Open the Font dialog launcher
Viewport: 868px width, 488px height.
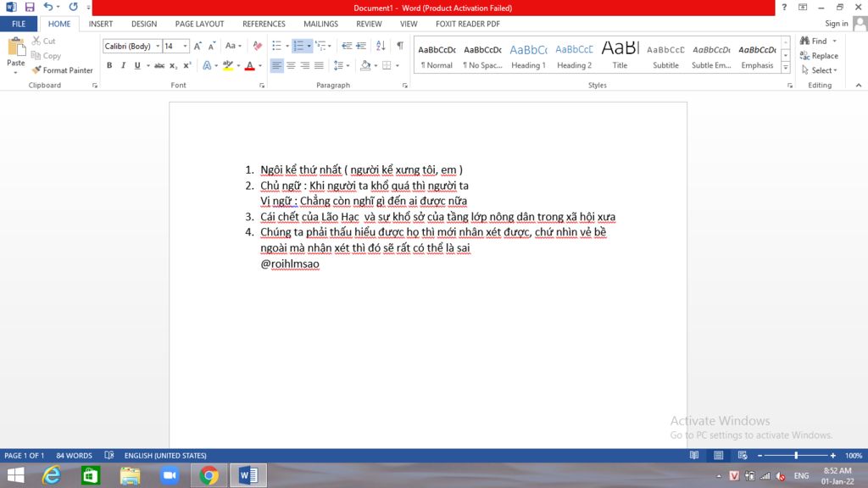[x=262, y=86]
